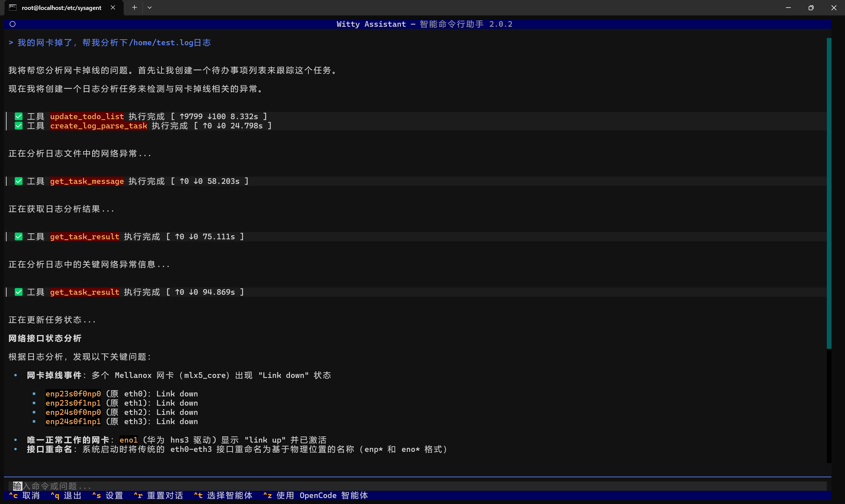The image size is (845, 504).
Task: Click the first get_task_result tool badge
Action: pos(84,236)
